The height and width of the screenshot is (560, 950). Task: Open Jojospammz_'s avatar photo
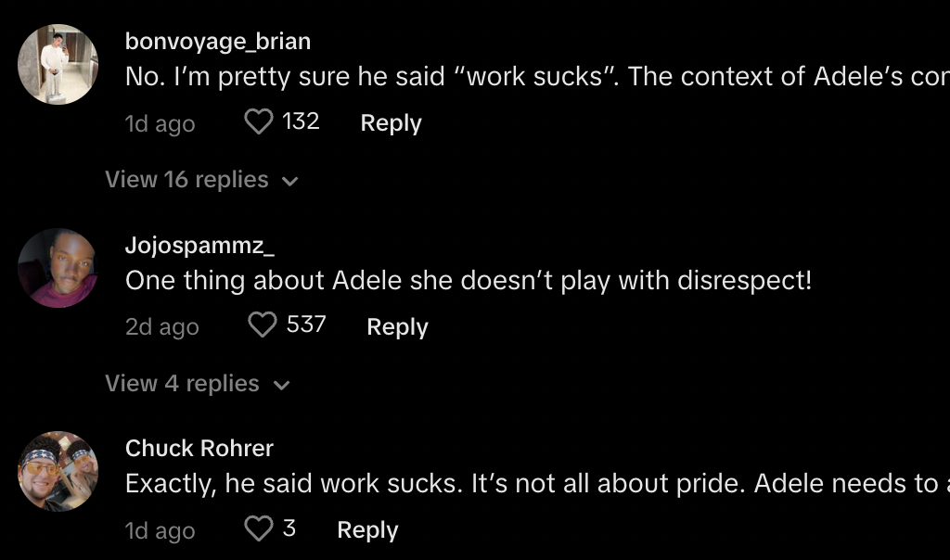tap(58, 267)
